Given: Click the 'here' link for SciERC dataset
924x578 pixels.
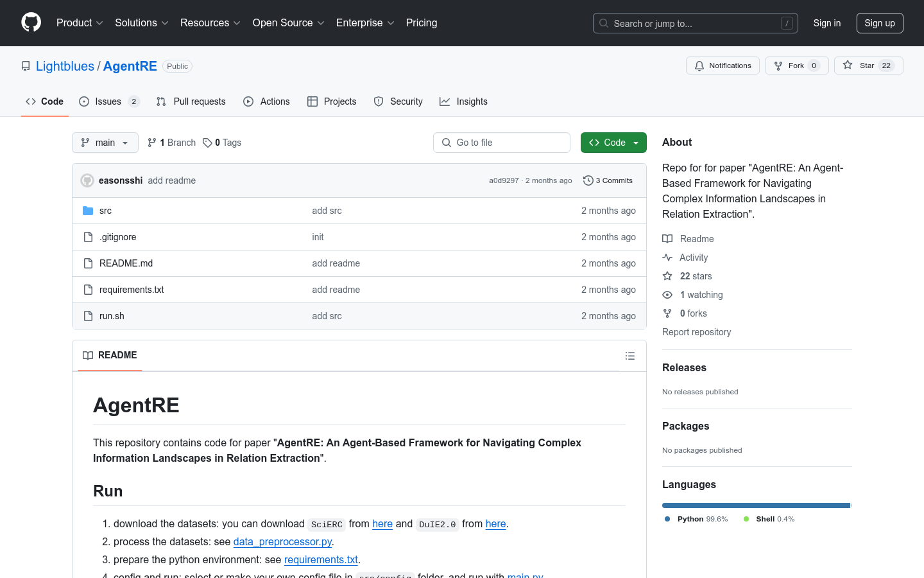Looking at the screenshot, I should [382, 523].
